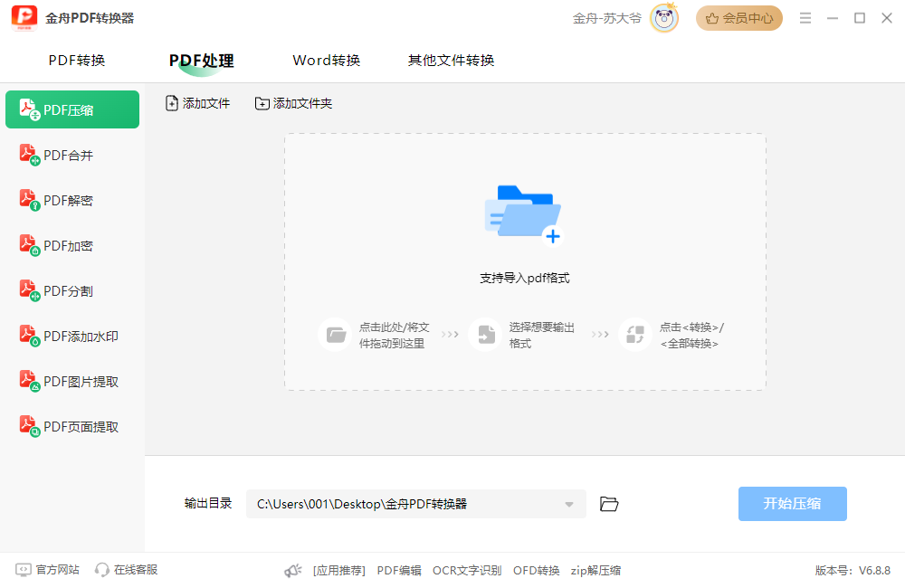Choose PDF加密 in the sidebar

pos(69,246)
